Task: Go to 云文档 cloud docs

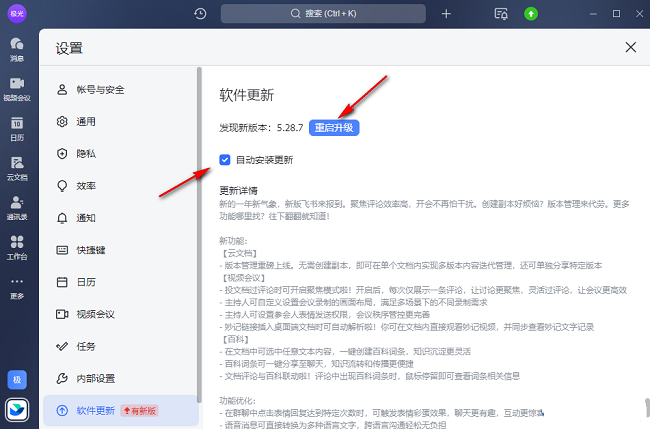Action: pyautogui.click(x=17, y=167)
